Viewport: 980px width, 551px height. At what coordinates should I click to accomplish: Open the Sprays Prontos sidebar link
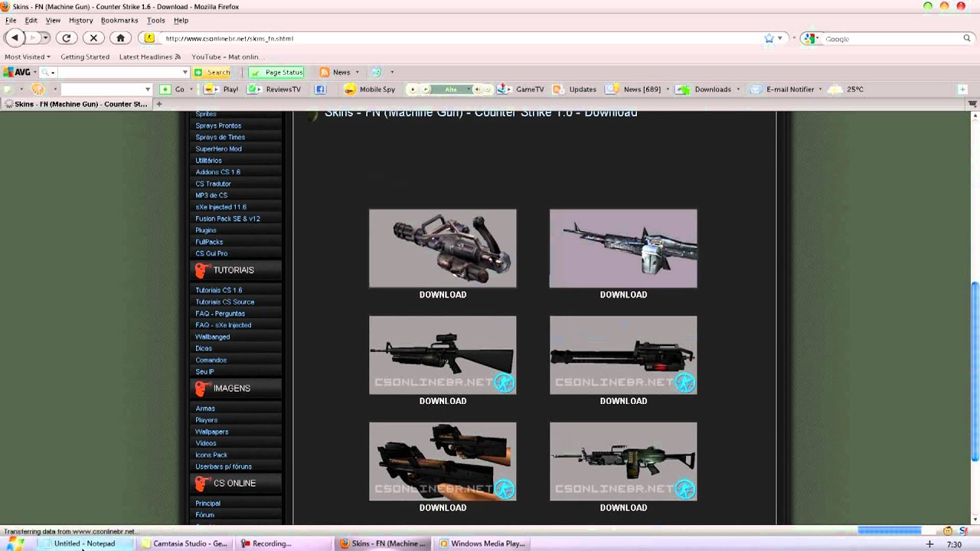click(x=218, y=126)
